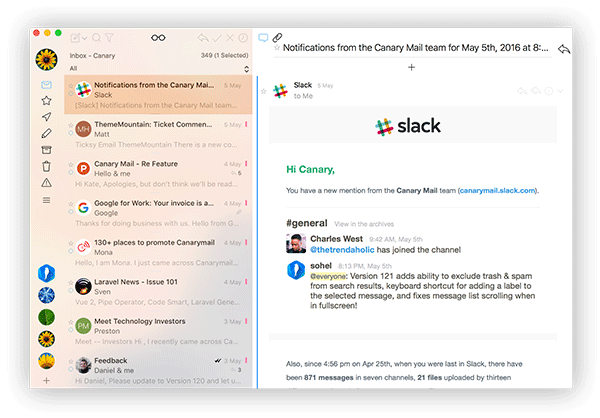Open the Archive box sidebar icon
Screen dimensions: 600x418
coord(46,150)
